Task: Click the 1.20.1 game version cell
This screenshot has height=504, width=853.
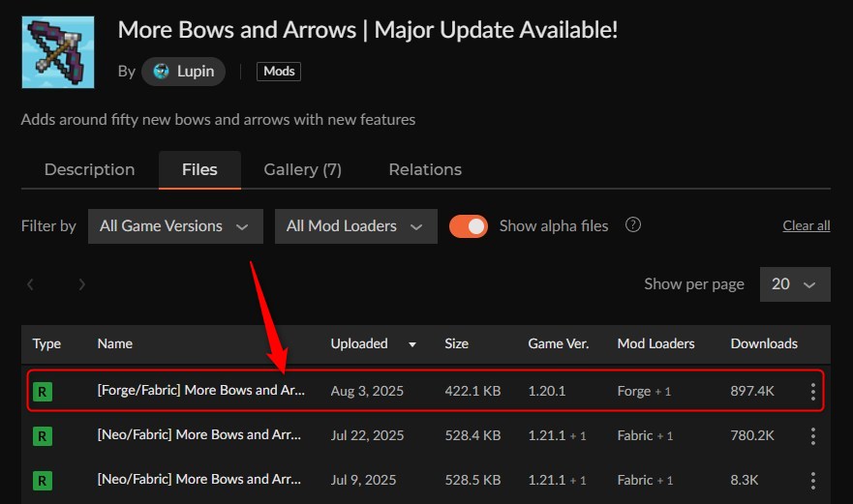Action: (547, 391)
